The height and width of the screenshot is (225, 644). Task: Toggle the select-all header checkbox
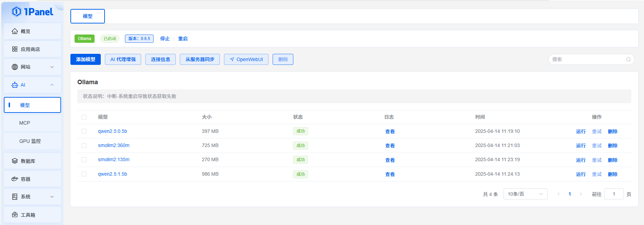(x=84, y=117)
